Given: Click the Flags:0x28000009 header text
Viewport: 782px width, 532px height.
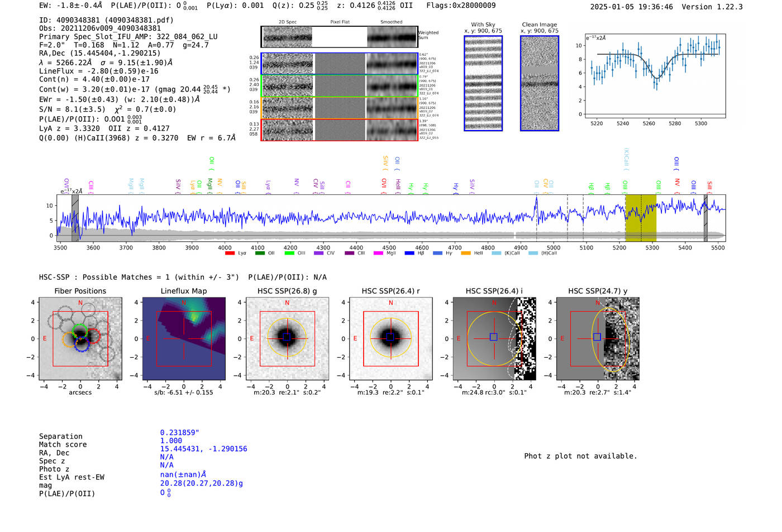Looking at the screenshot, I should [x=461, y=6].
